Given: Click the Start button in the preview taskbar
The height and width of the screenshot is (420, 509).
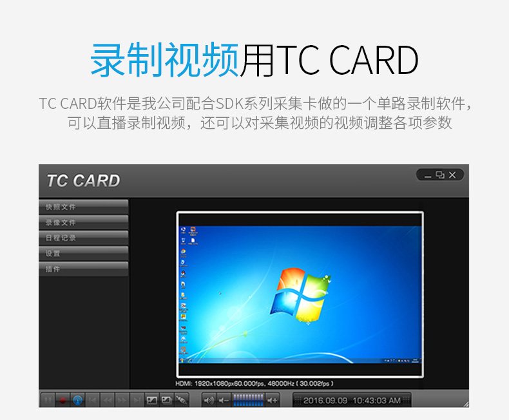Looking at the screenshot, I should pos(182,360).
